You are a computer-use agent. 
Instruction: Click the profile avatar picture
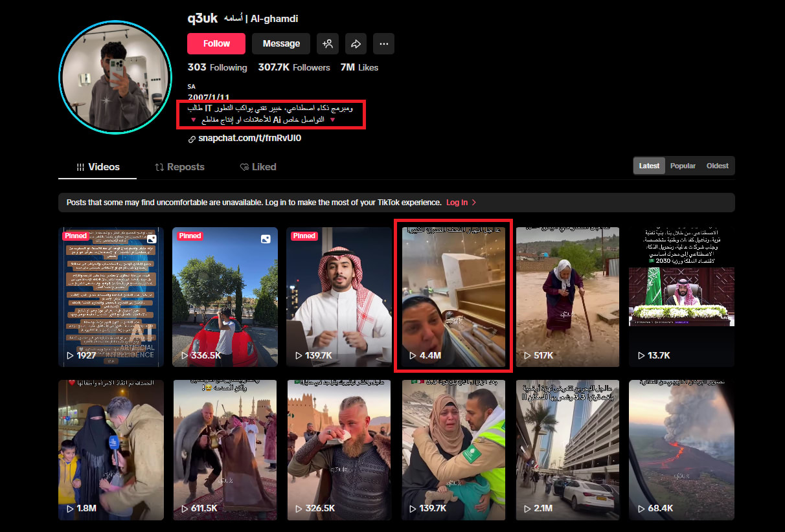point(106,77)
